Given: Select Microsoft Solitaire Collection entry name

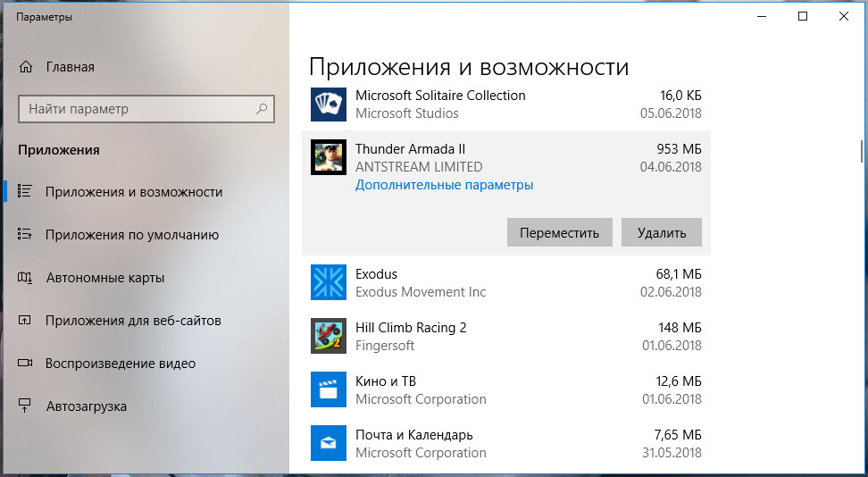Looking at the screenshot, I should (x=440, y=96).
